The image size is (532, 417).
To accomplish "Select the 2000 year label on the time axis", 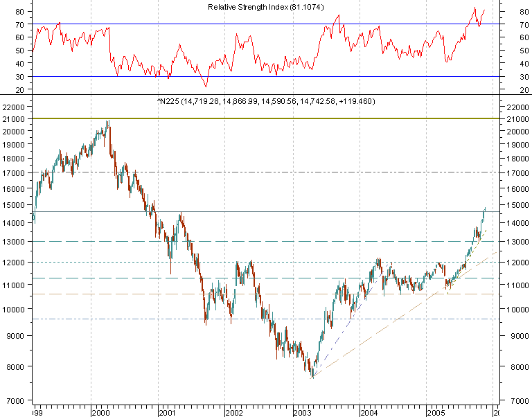I will pyautogui.click(x=101, y=413).
